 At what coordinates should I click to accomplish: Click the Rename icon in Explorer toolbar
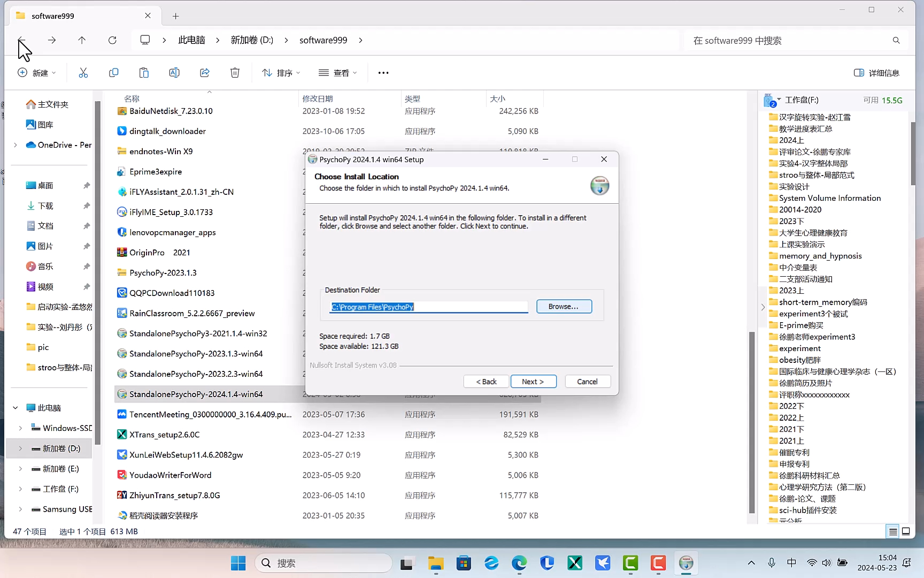(174, 73)
